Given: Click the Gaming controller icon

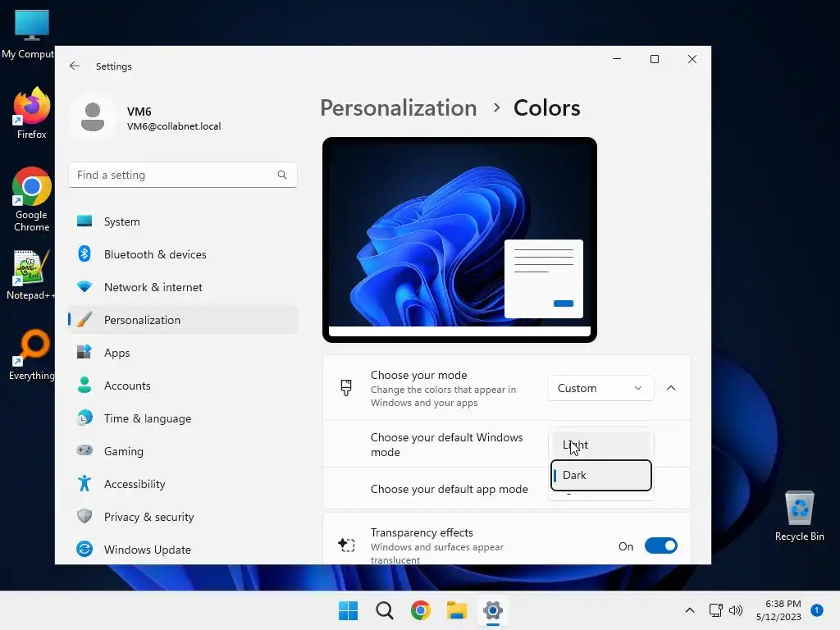Looking at the screenshot, I should pyautogui.click(x=84, y=450).
